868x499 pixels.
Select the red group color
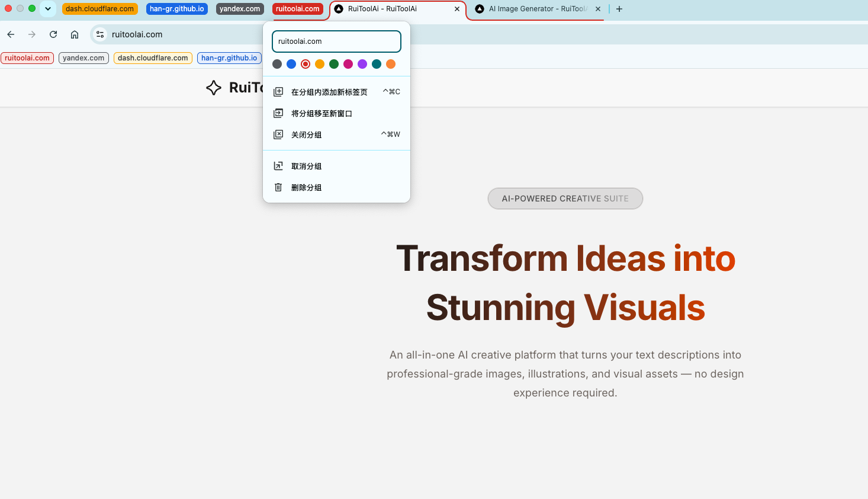pos(306,64)
